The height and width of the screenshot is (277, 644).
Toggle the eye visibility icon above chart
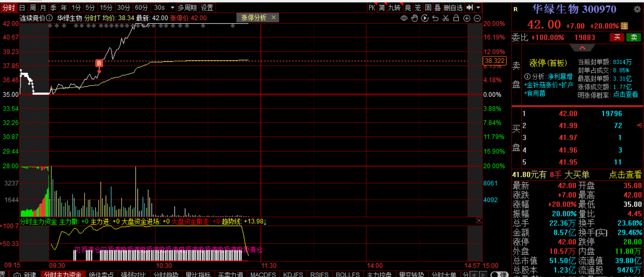[x=404, y=18]
